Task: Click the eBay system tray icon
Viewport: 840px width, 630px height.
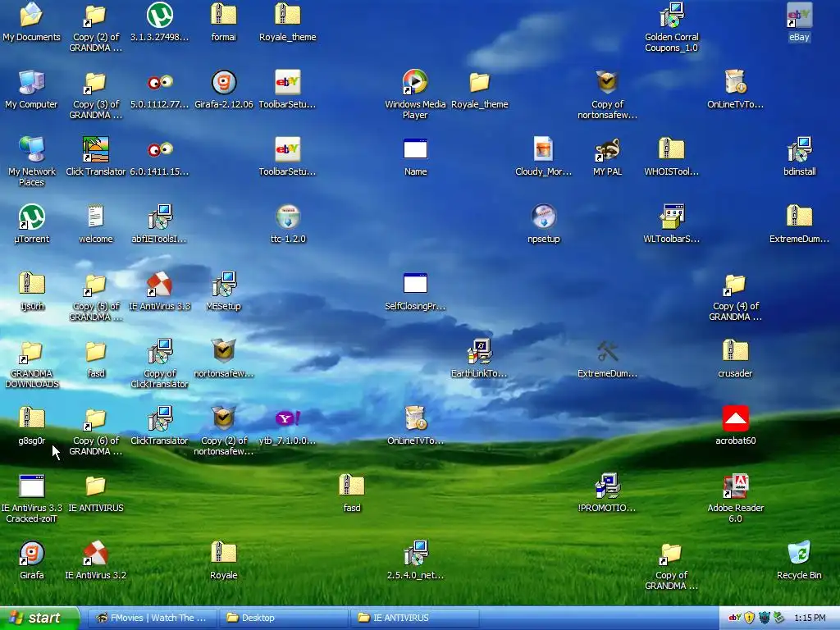Action: (735, 618)
